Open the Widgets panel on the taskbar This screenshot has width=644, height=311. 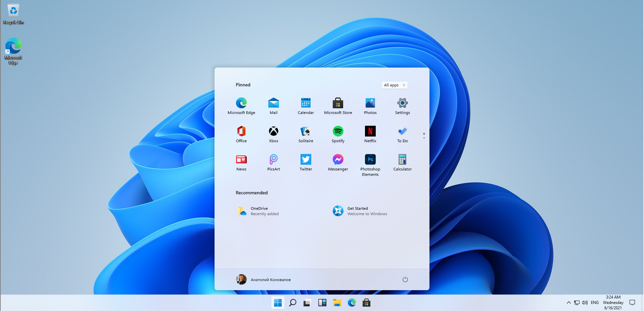[x=322, y=303]
